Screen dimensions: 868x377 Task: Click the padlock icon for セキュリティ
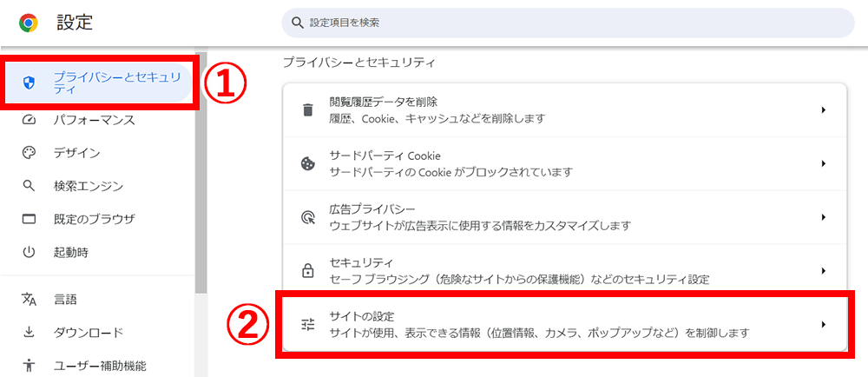pyautogui.click(x=307, y=271)
